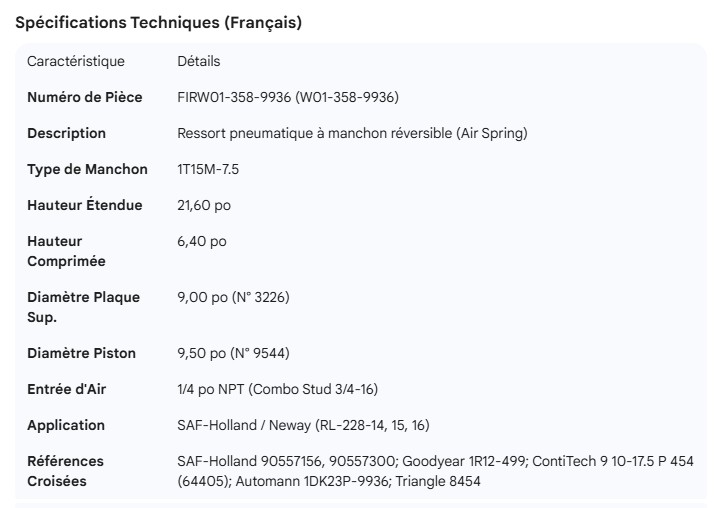
Task: Select the 'Hauteur Comprimée' row label
Action: [66, 251]
